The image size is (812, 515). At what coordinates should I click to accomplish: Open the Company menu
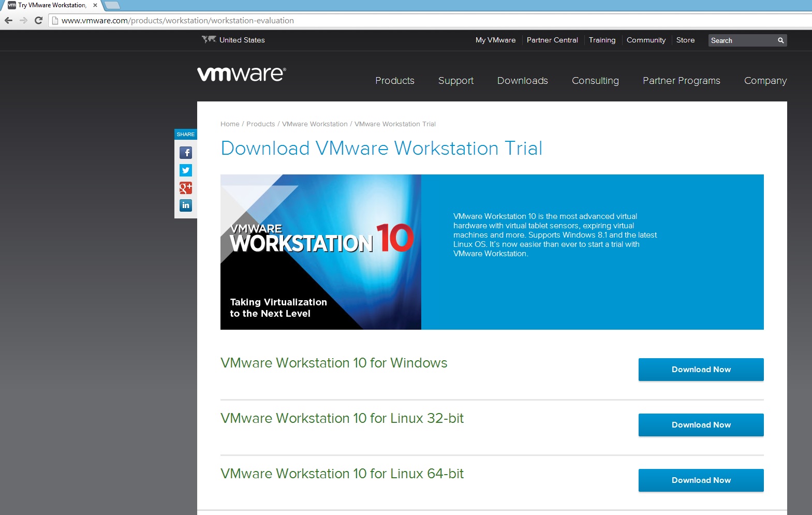tap(765, 81)
